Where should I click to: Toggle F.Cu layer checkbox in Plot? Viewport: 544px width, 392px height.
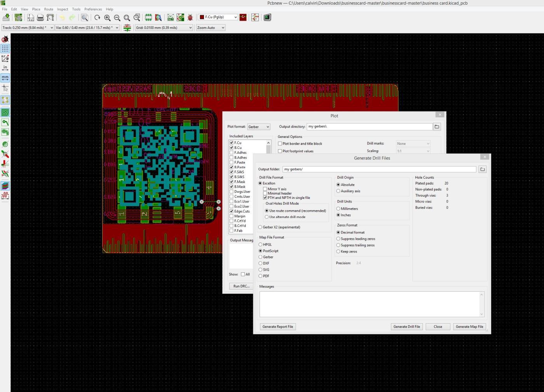[x=232, y=143]
